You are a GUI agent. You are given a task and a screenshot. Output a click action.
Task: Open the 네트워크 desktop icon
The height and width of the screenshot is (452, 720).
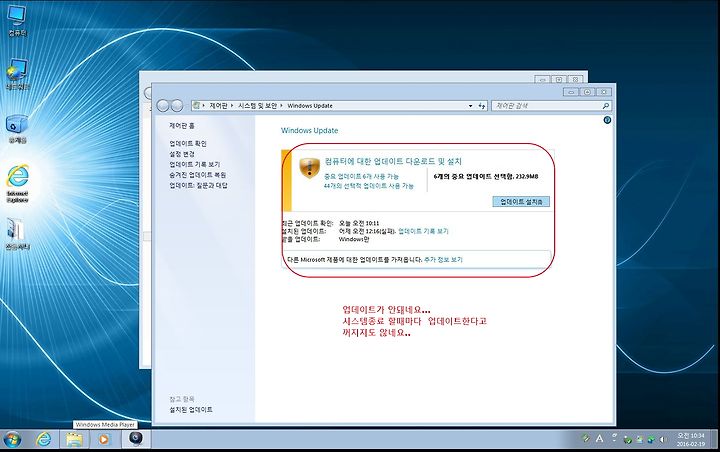tap(17, 74)
